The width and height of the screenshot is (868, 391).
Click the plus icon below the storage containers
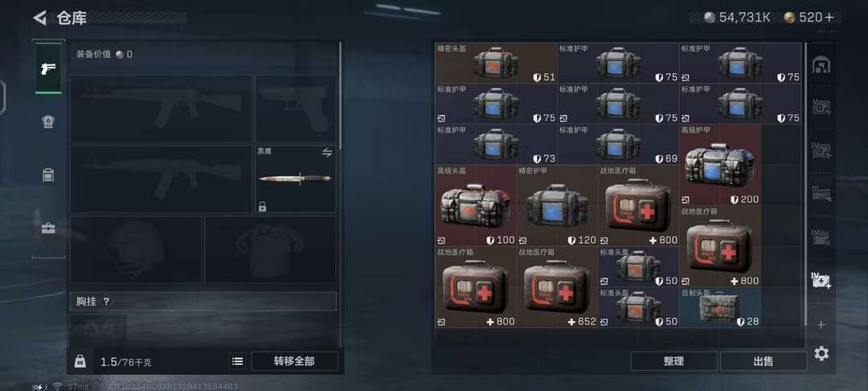click(821, 324)
